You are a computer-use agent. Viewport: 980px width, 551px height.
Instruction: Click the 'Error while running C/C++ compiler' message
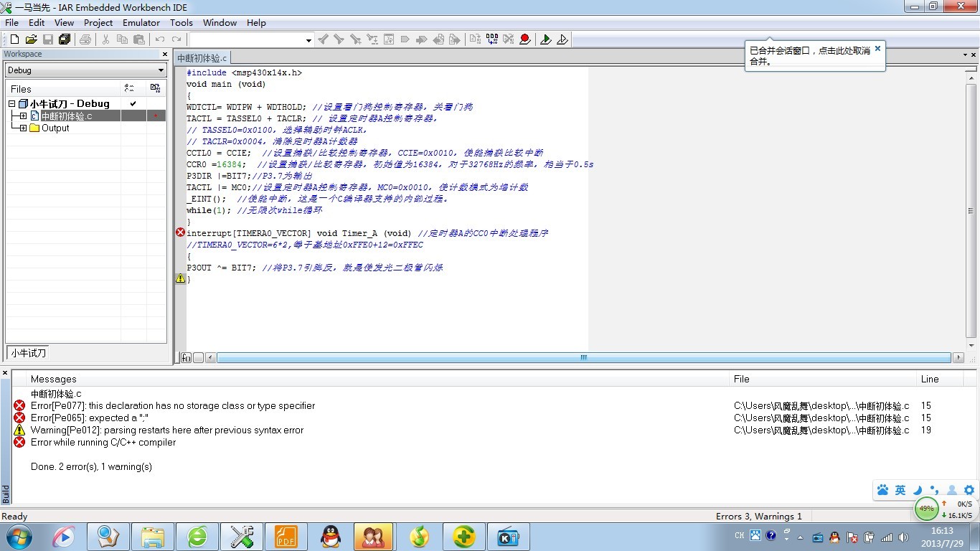point(103,443)
